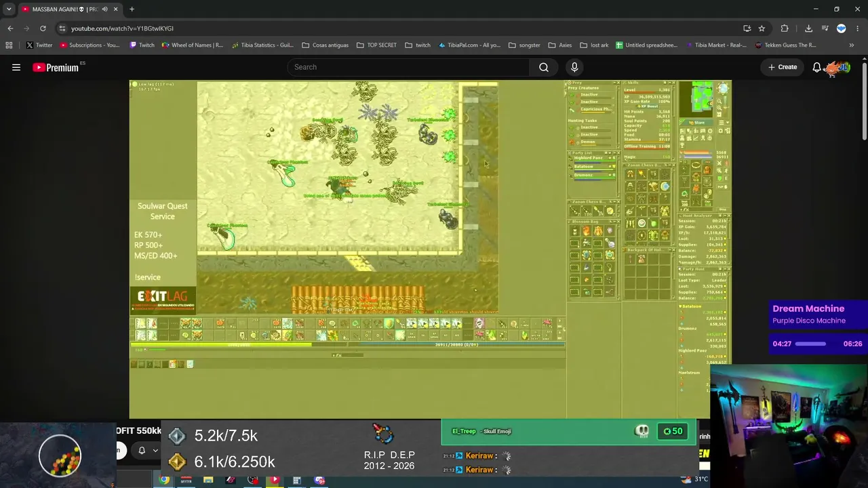The height and width of the screenshot is (488, 868).
Task: Select the youtube.com address bar URL
Action: 122,28
